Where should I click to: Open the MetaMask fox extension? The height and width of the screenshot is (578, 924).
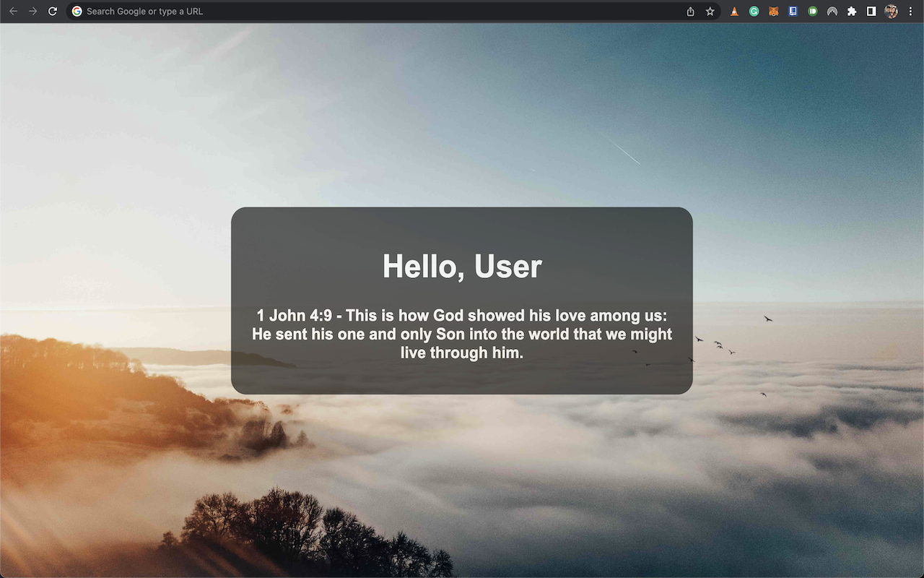773,11
